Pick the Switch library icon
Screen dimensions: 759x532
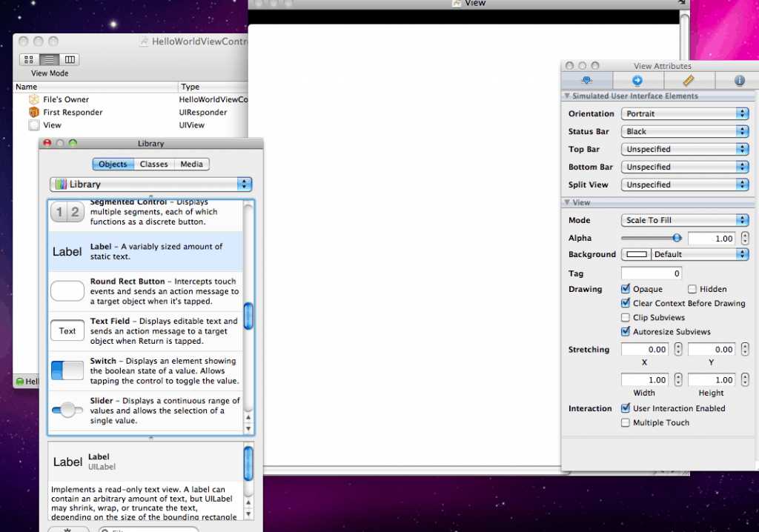[x=67, y=370]
